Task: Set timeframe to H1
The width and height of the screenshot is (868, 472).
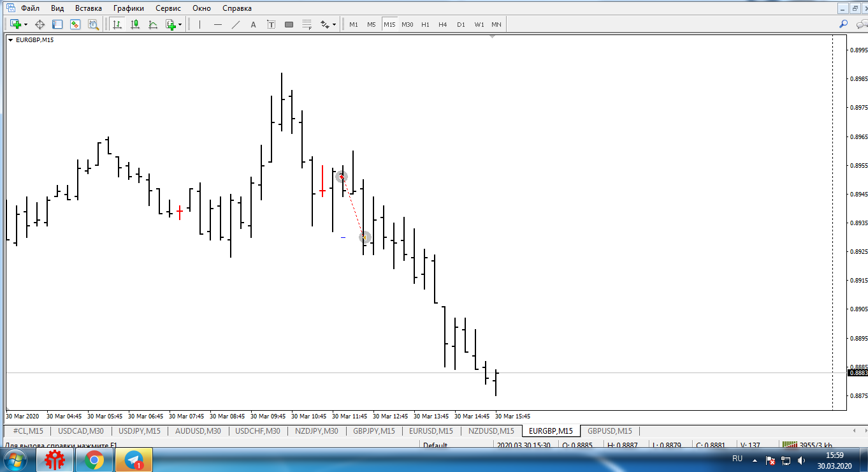Action: 425,24
